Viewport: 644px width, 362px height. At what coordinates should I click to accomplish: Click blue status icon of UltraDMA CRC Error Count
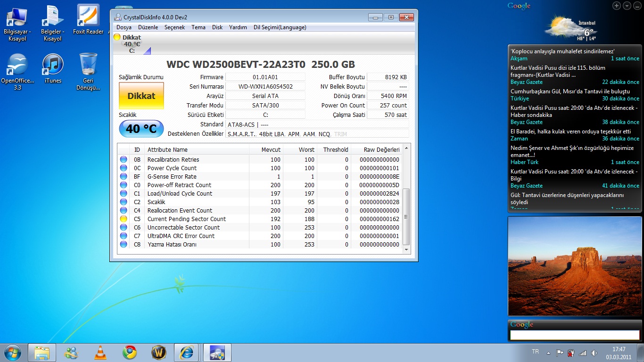point(124,236)
